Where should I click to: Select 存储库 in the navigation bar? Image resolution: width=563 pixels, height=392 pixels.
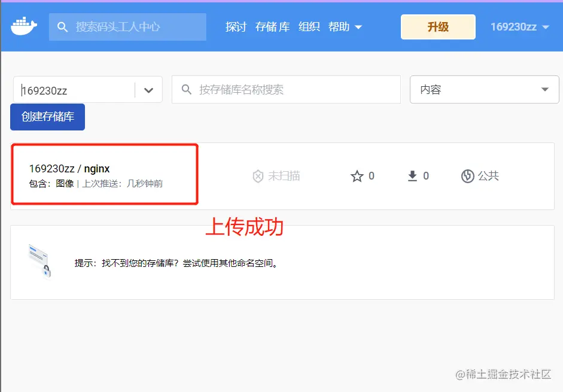[272, 26]
